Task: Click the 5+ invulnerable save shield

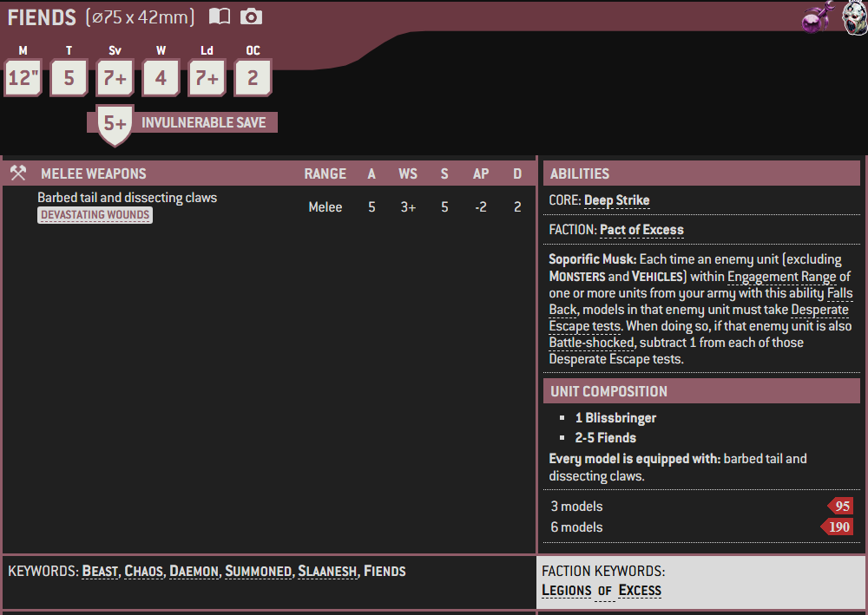Action: coord(115,123)
